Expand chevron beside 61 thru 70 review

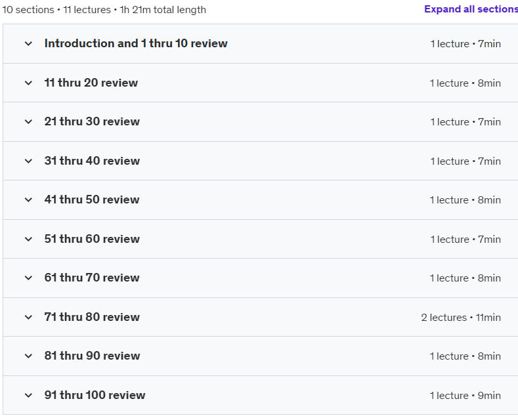point(28,278)
